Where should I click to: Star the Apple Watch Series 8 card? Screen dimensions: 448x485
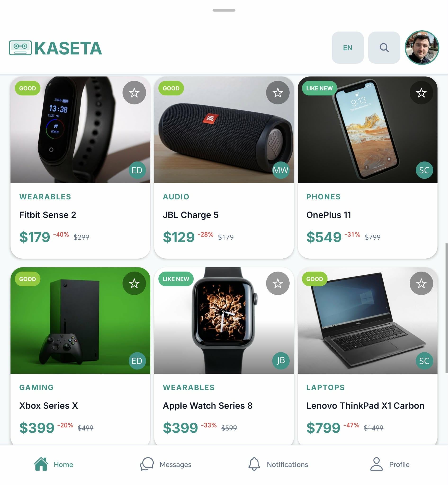click(x=278, y=283)
